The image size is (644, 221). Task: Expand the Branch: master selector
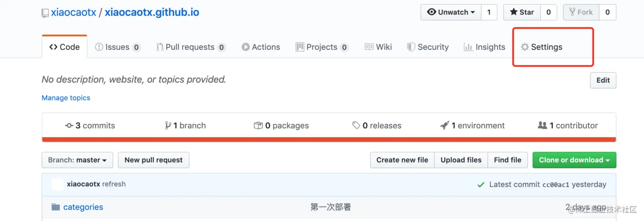pyautogui.click(x=77, y=160)
